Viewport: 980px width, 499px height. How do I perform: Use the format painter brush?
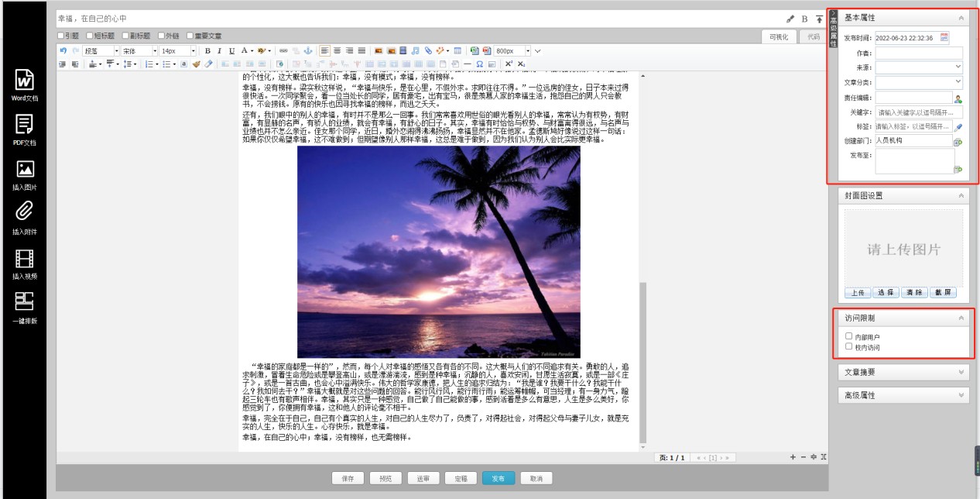tap(196, 64)
